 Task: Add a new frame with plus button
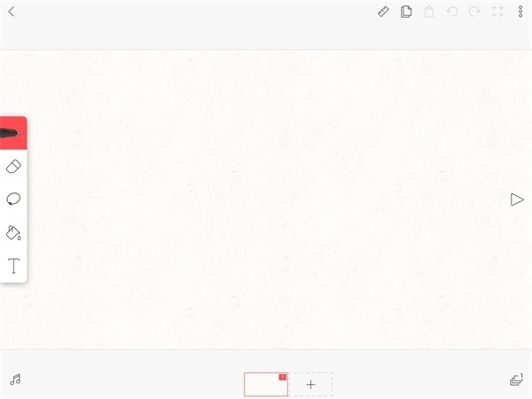[x=310, y=385]
